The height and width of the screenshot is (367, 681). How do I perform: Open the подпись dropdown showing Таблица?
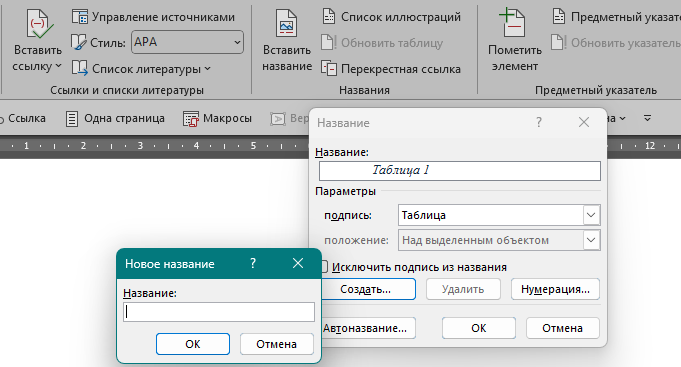click(x=499, y=215)
